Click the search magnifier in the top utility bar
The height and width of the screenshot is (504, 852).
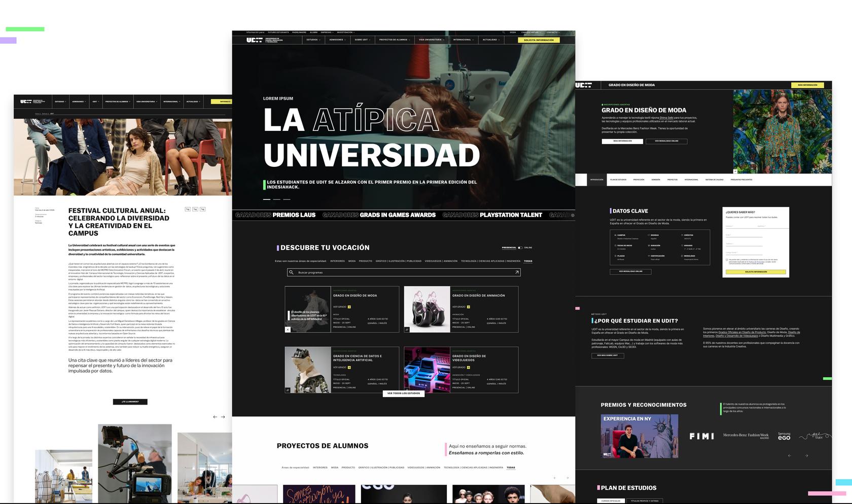[504, 32]
